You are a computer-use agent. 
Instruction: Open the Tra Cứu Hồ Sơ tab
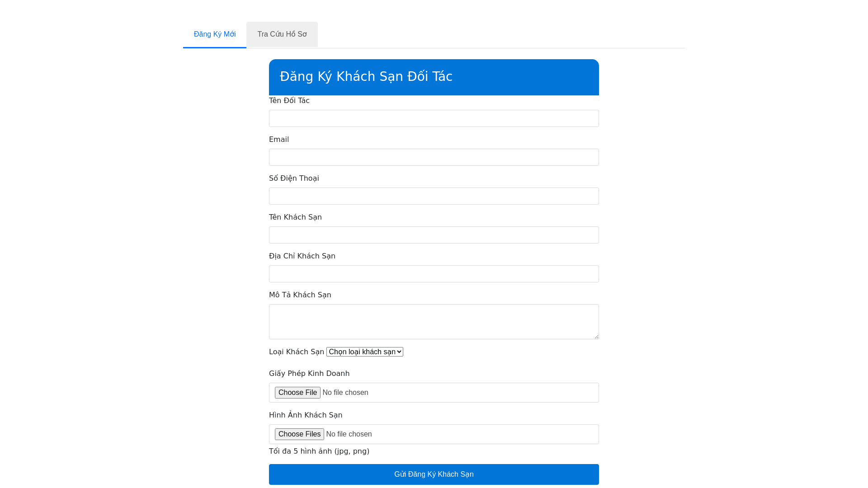pos(282,34)
